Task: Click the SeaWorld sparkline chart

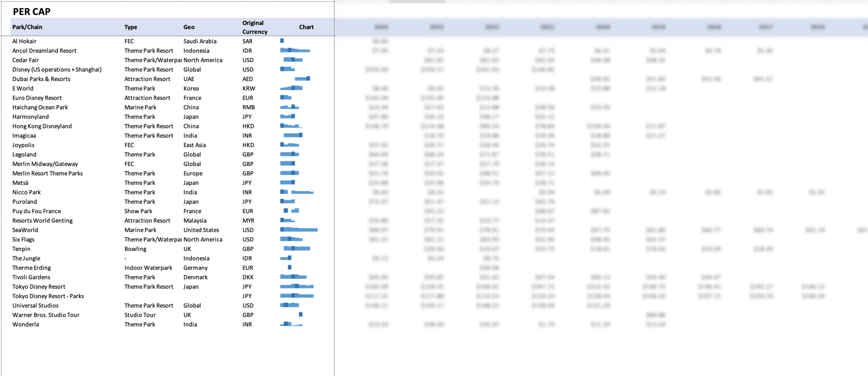Action: pos(298,230)
